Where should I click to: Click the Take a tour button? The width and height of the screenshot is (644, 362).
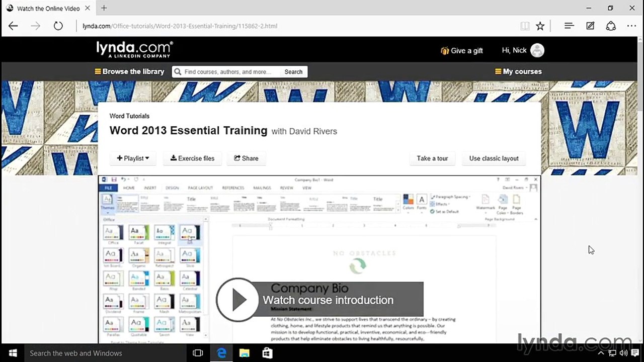tap(432, 158)
